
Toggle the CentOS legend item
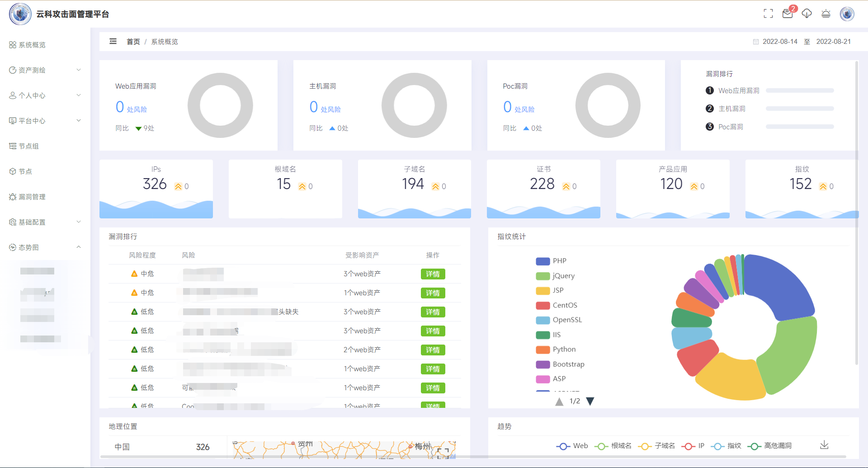tap(557, 305)
